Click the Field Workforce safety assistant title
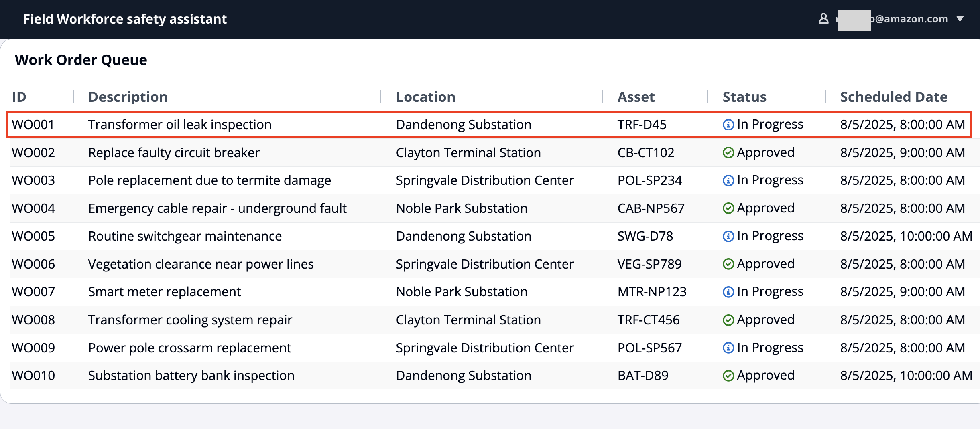Image resolution: width=980 pixels, height=429 pixels. tap(125, 19)
